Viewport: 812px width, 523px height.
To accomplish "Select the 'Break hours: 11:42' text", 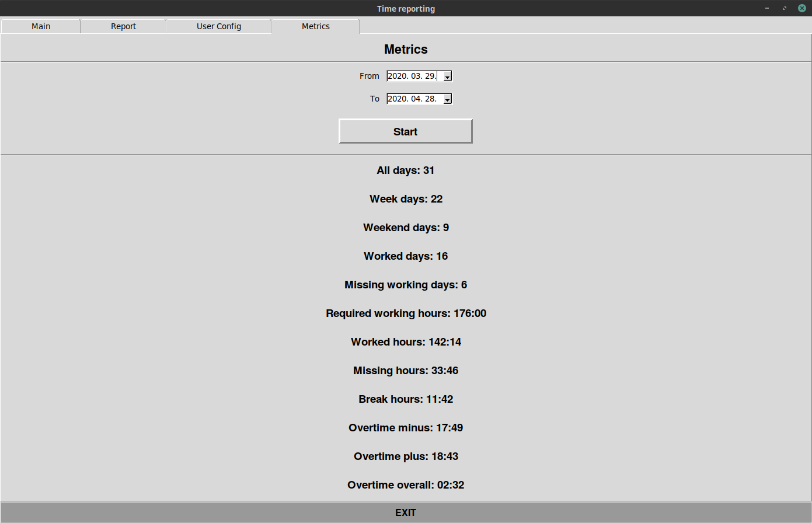I will [x=406, y=399].
